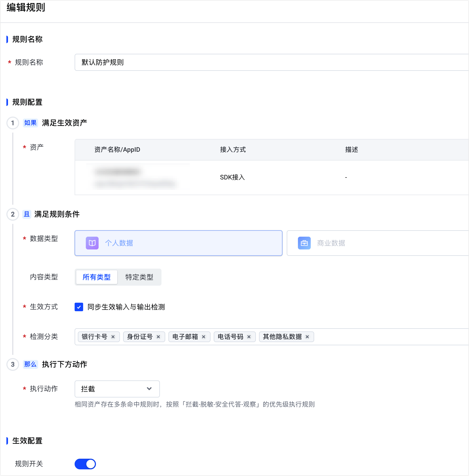Click the 规则名称 input field

(272, 62)
